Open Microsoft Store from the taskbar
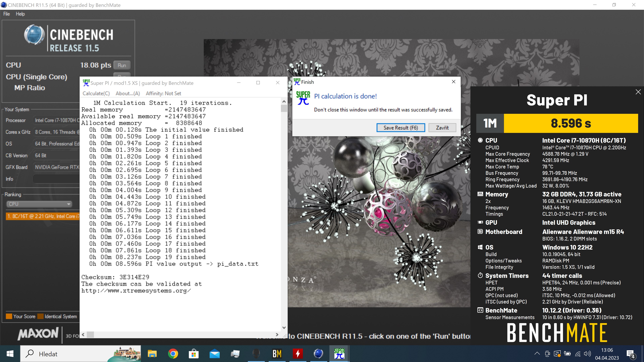The height and width of the screenshot is (362, 644). (194, 353)
